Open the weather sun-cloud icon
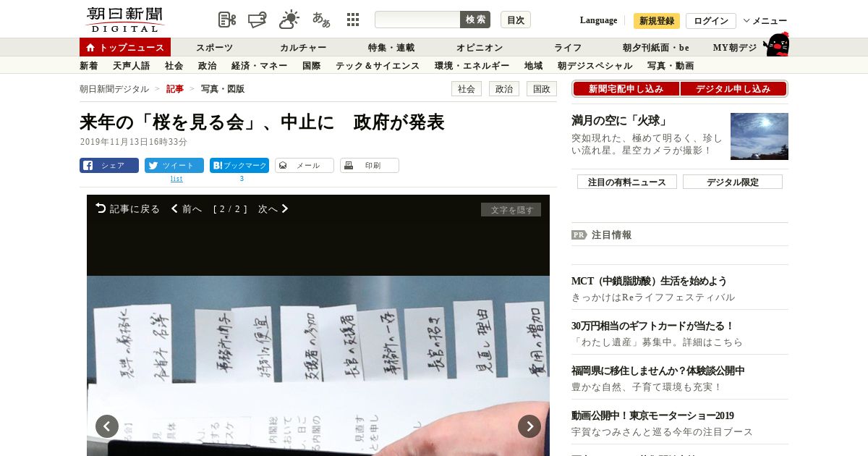Image resolution: width=868 pixels, height=456 pixels. coord(289,20)
